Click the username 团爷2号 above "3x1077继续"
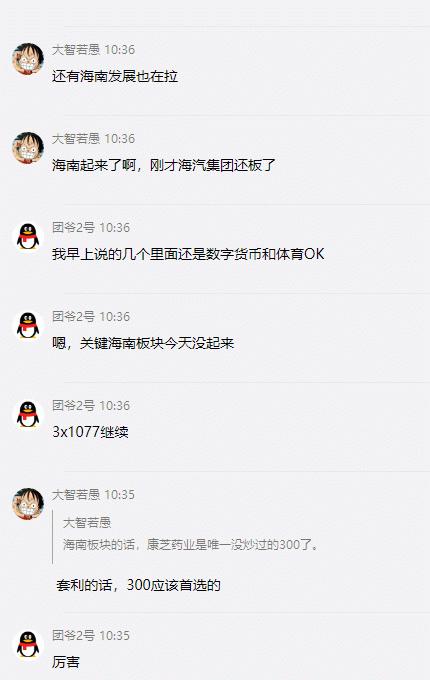 pos(73,405)
